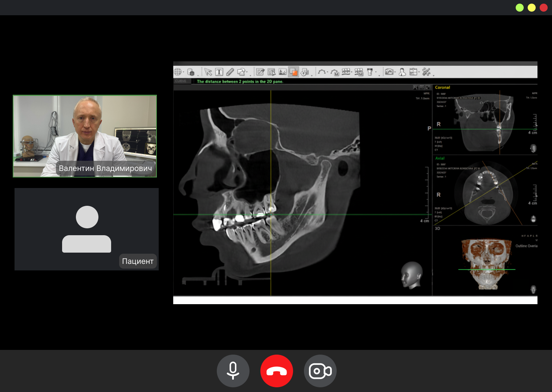Select Валентин Владимирович's video thumbnail
The width and height of the screenshot is (552, 392).
[85, 136]
